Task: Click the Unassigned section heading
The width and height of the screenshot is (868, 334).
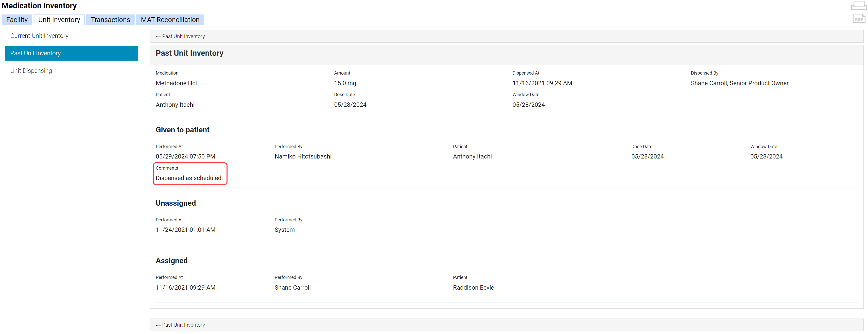Action: [176, 203]
